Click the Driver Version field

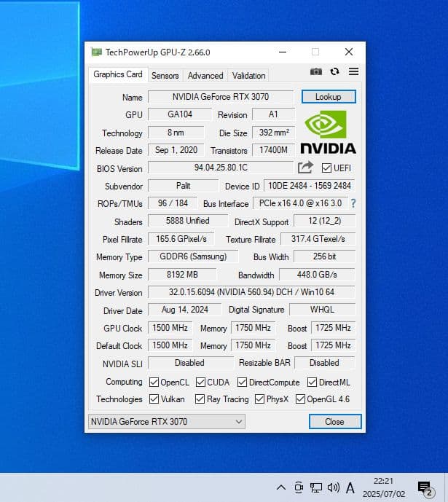(x=251, y=292)
